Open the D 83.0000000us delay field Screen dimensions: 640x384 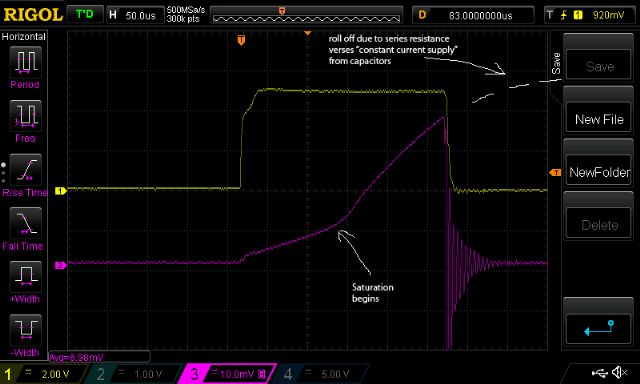click(473, 15)
